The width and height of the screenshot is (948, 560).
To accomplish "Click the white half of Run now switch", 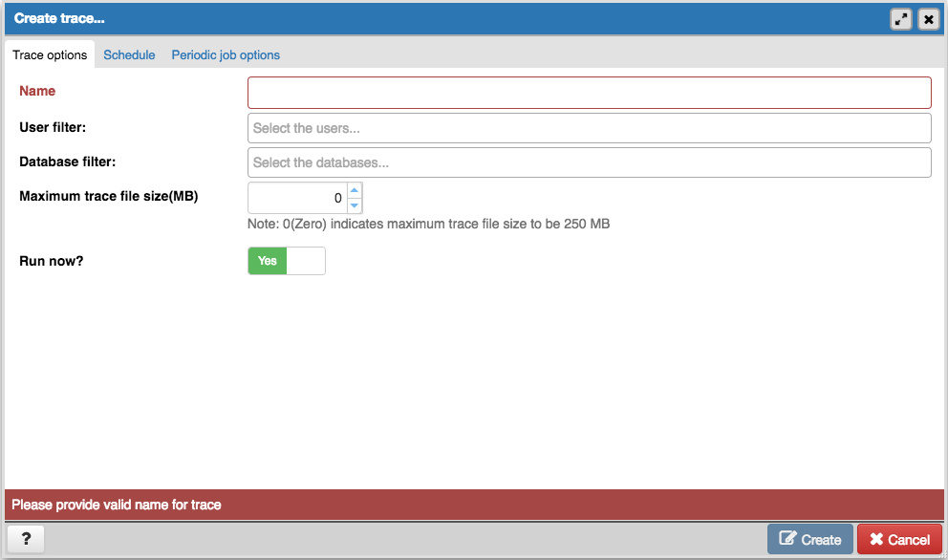I will (306, 261).
